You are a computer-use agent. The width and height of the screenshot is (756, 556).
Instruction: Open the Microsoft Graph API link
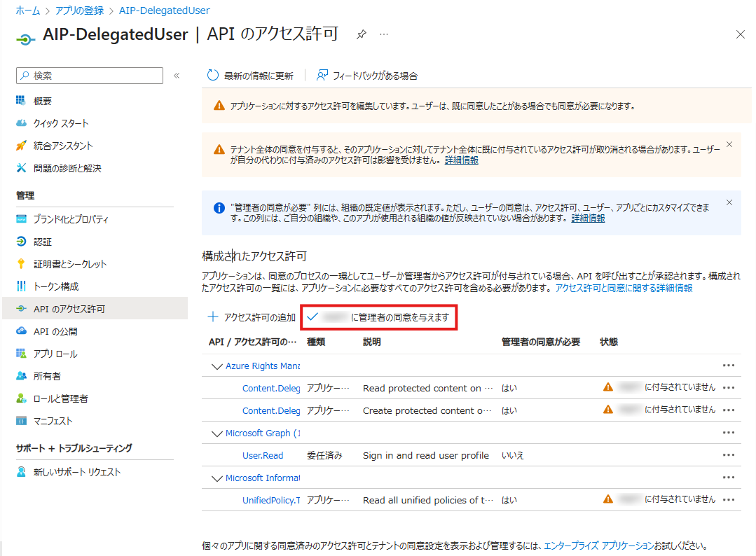263,433
